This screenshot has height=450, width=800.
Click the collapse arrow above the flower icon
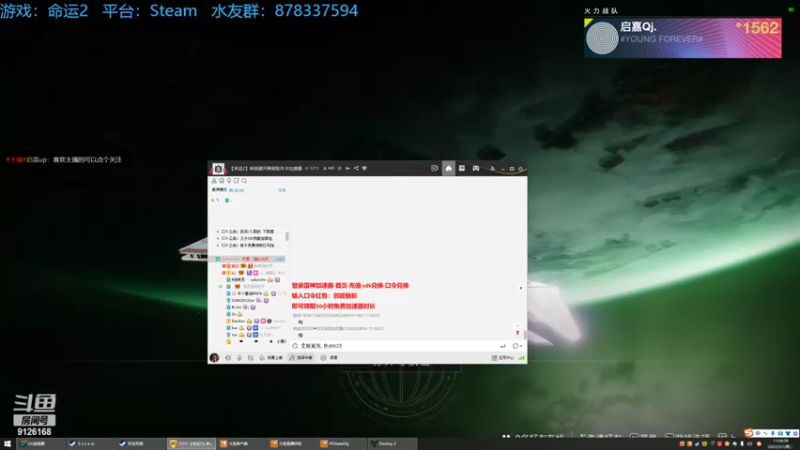click(x=517, y=325)
